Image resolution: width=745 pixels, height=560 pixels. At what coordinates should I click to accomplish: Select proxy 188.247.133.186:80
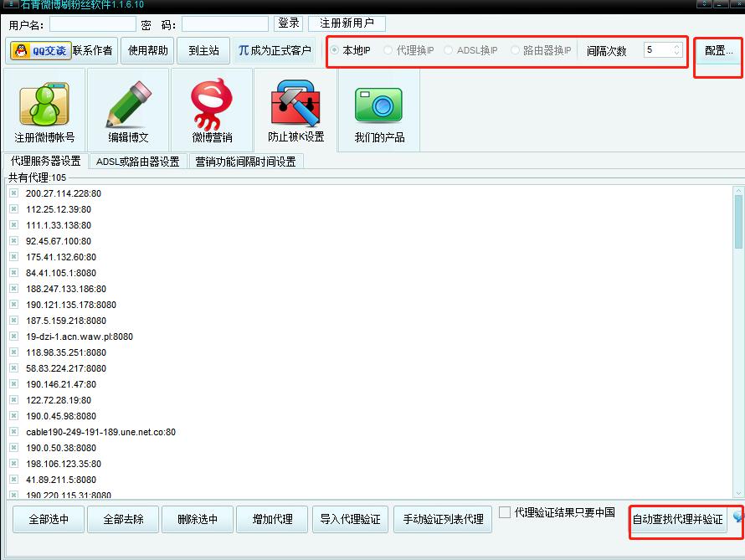[66, 289]
